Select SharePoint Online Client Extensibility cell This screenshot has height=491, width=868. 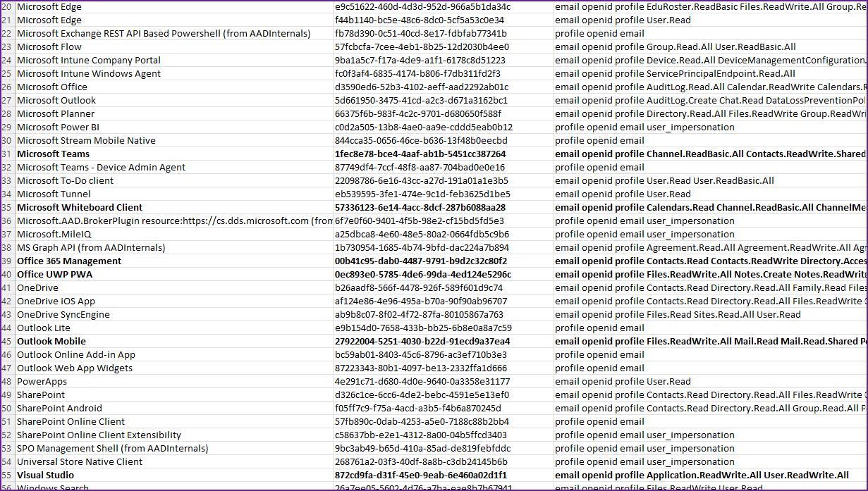(174, 435)
